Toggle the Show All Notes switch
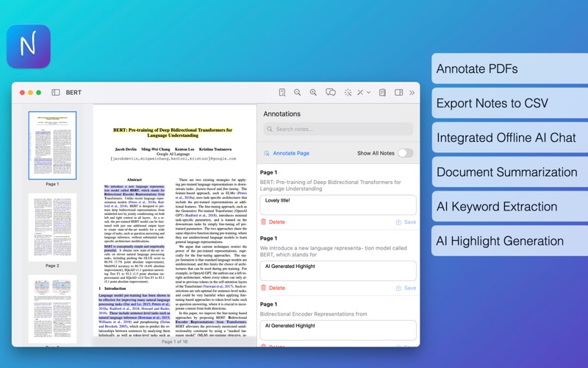588x368 pixels. point(406,153)
